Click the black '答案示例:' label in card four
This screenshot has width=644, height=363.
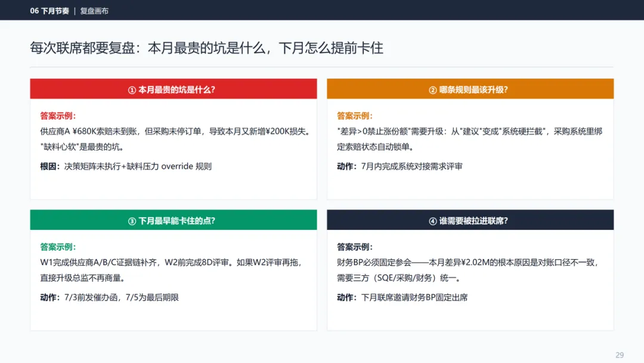355,247
